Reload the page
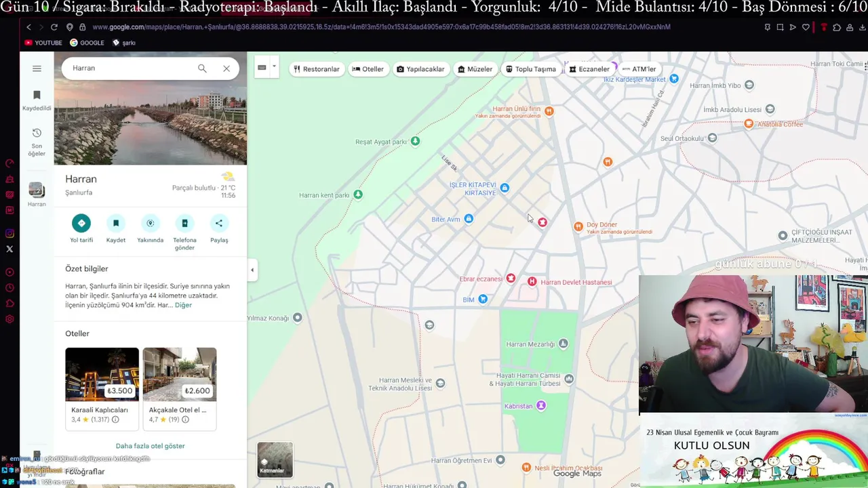The width and height of the screenshot is (868, 488). (x=54, y=27)
